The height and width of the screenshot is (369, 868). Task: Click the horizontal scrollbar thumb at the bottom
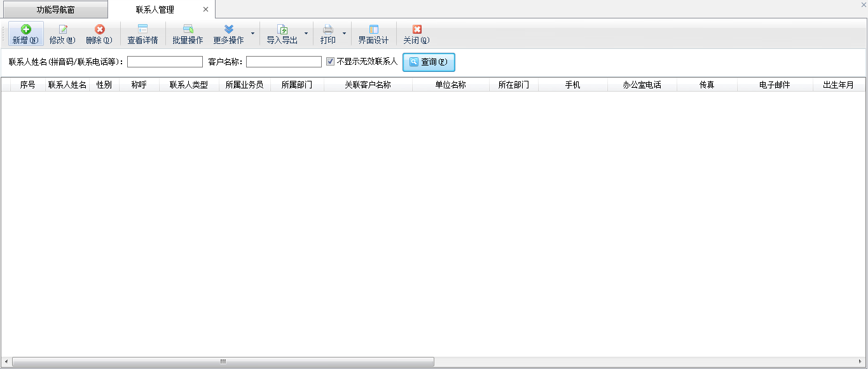(223, 361)
